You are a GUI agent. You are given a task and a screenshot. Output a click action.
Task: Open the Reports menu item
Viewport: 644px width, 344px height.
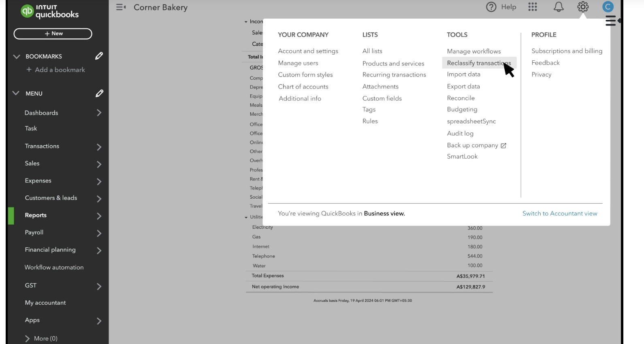pyautogui.click(x=36, y=215)
